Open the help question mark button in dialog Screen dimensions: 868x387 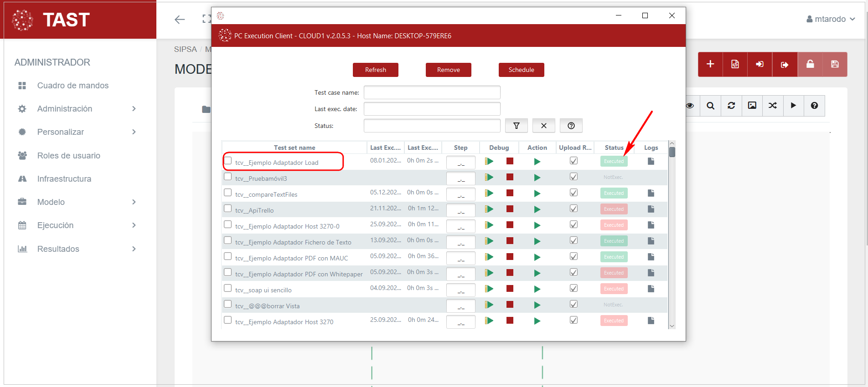[x=571, y=126]
